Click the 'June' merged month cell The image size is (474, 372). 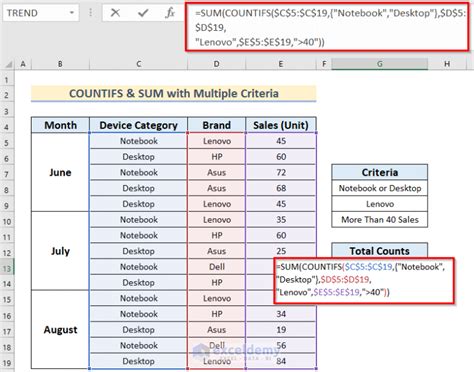pyautogui.click(x=60, y=172)
